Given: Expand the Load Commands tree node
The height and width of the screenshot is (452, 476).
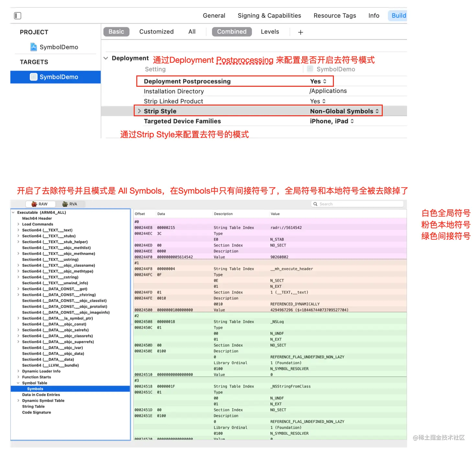Looking at the screenshot, I should [18, 224].
